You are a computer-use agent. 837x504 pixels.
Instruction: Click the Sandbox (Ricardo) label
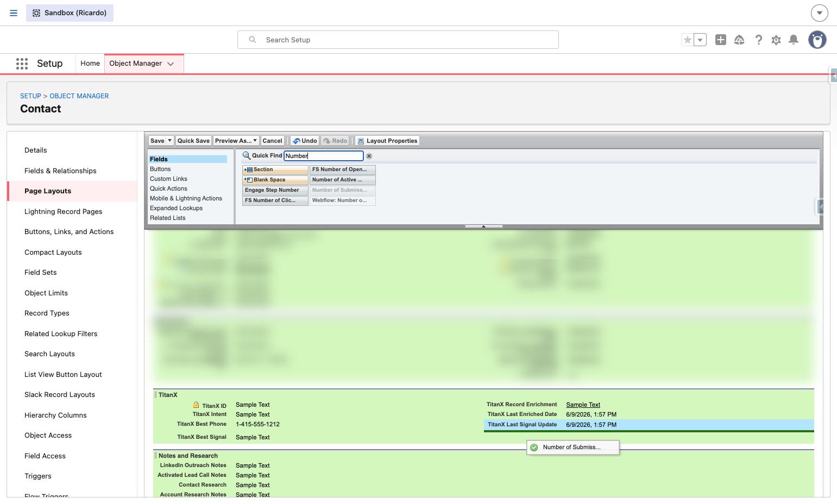(x=70, y=13)
